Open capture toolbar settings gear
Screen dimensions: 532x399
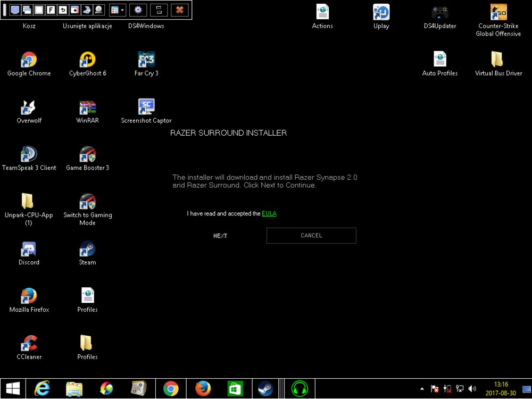(x=138, y=10)
